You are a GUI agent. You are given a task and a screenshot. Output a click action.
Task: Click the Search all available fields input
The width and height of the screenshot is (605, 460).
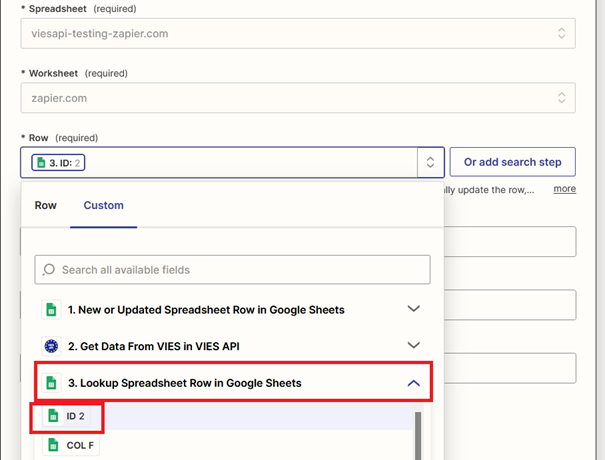point(232,269)
